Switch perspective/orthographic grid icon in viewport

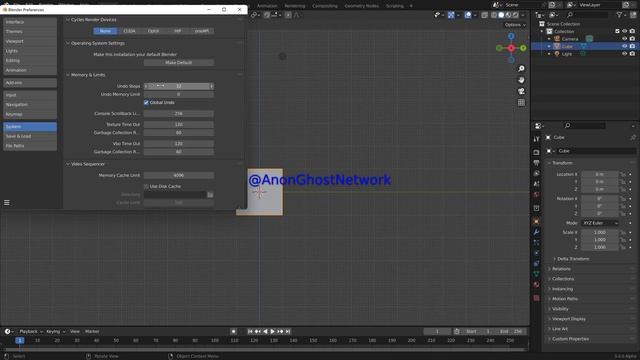click(x=521, y=102)
